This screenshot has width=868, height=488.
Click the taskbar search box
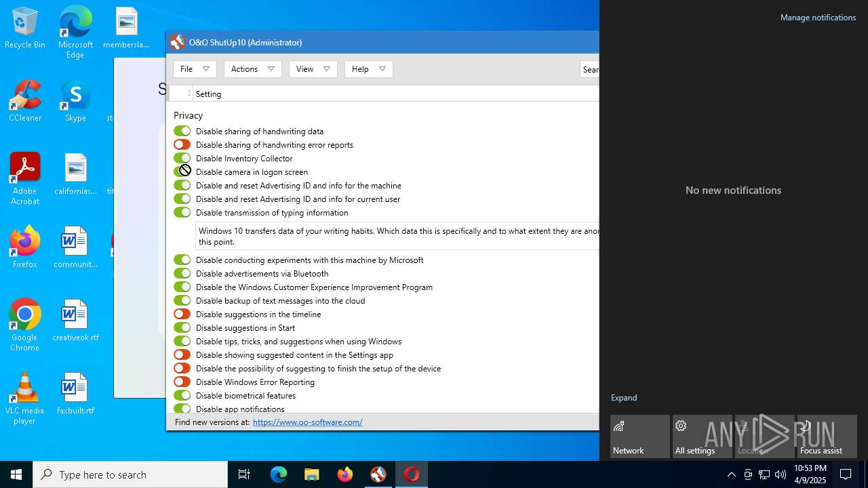tap(130, 474)
